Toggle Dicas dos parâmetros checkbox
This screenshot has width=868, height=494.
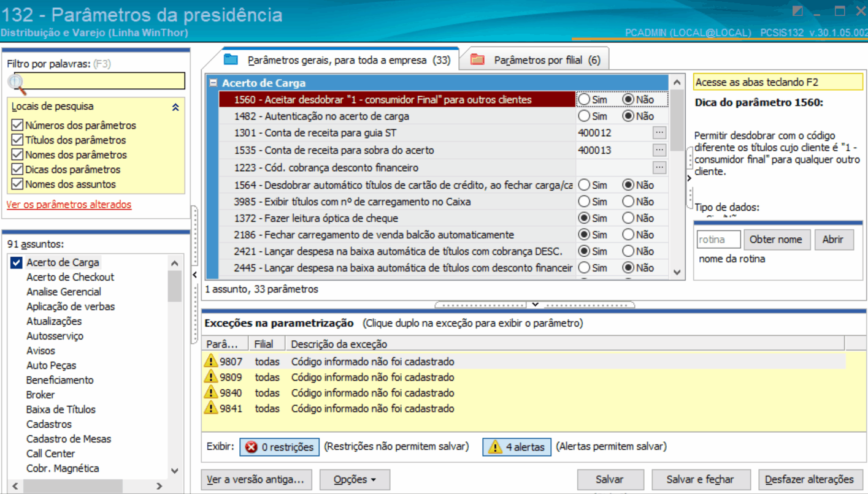tap(17, 169)
